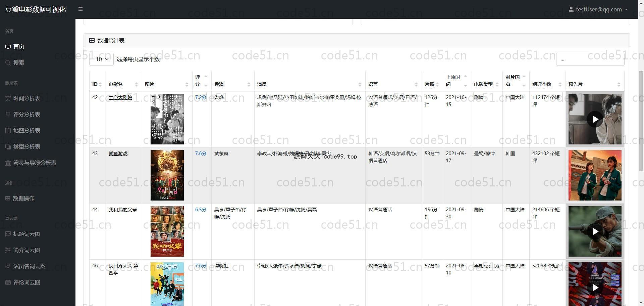
Task: Open the 我和我的父辈 movie link
Action: point(123,210)
